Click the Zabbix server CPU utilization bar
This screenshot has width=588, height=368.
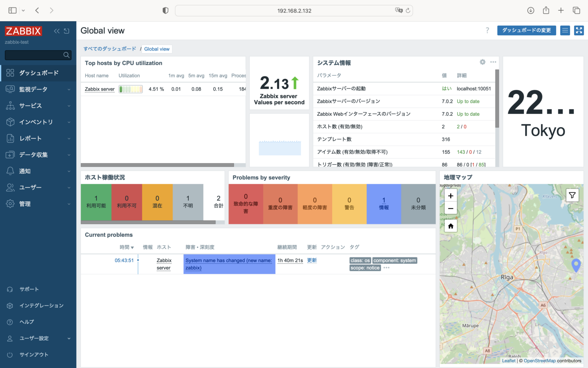point(131,89)
